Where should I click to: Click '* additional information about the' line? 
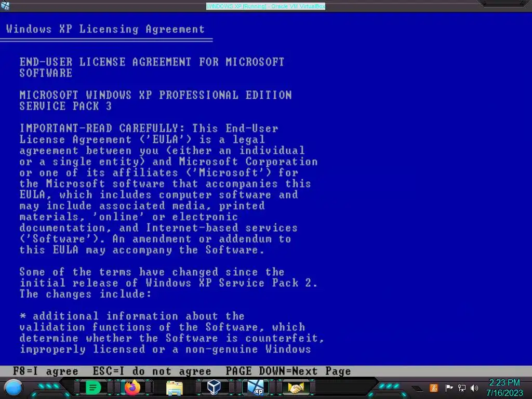[131, 316]
